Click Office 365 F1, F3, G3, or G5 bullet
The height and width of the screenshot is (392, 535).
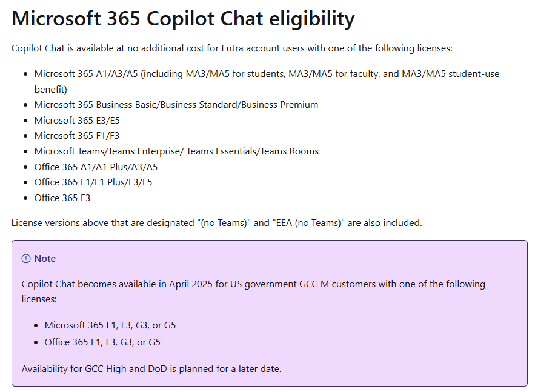tap(102, 342)
